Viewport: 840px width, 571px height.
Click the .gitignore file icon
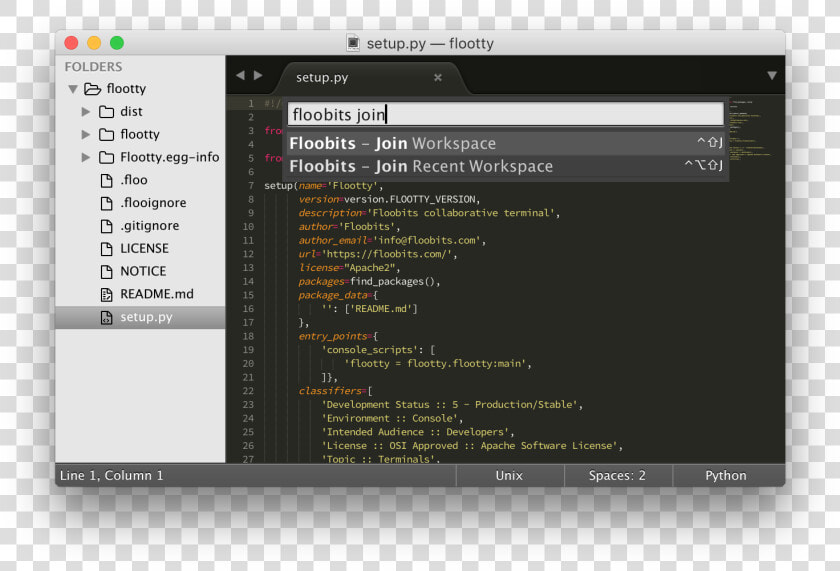(107, 226)
